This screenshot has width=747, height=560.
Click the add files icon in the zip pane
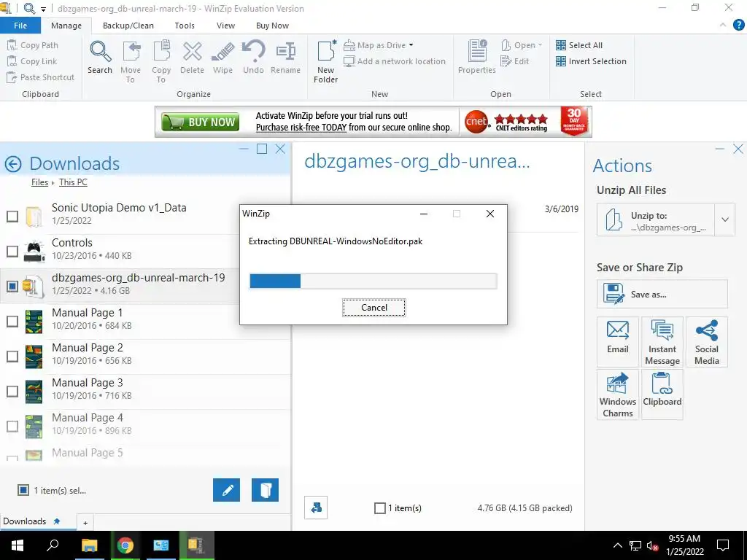pos(316,508)
